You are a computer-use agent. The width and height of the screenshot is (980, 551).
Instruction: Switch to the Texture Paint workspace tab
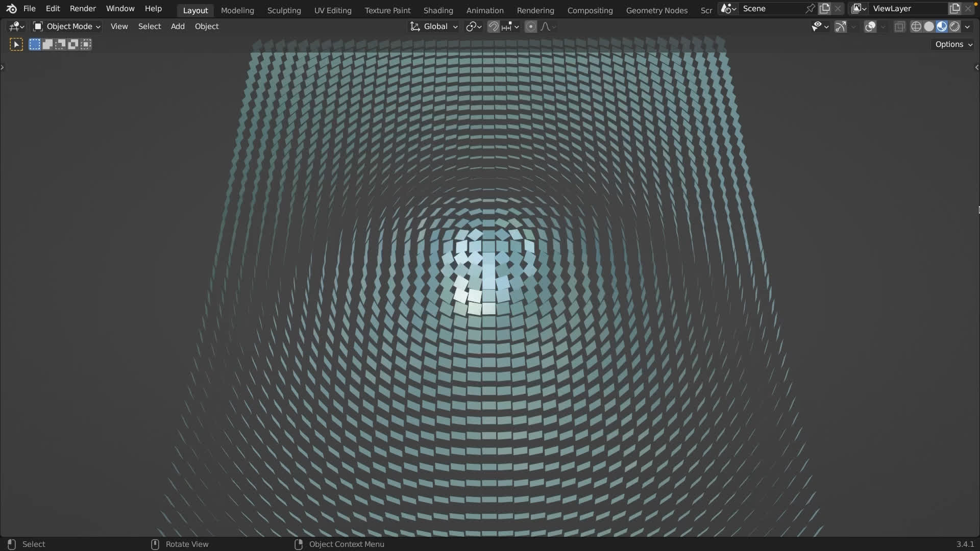click(x=387, y=10)
